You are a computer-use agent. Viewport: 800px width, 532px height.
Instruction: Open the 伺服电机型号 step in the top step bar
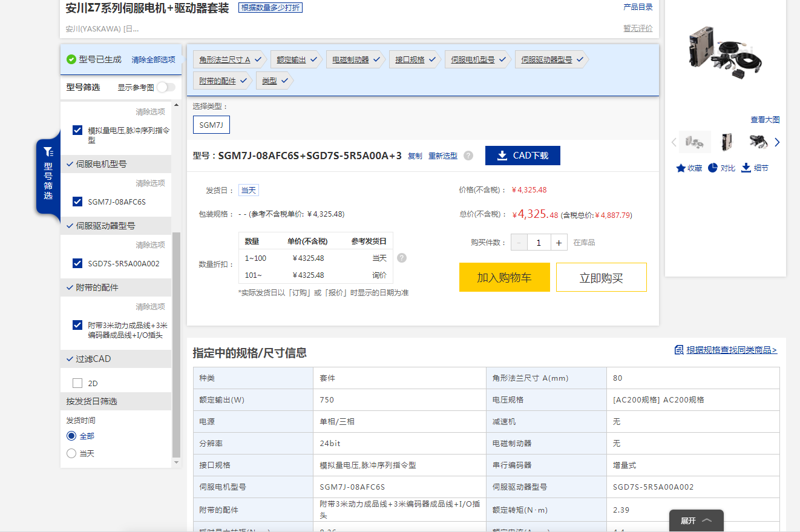478,59
